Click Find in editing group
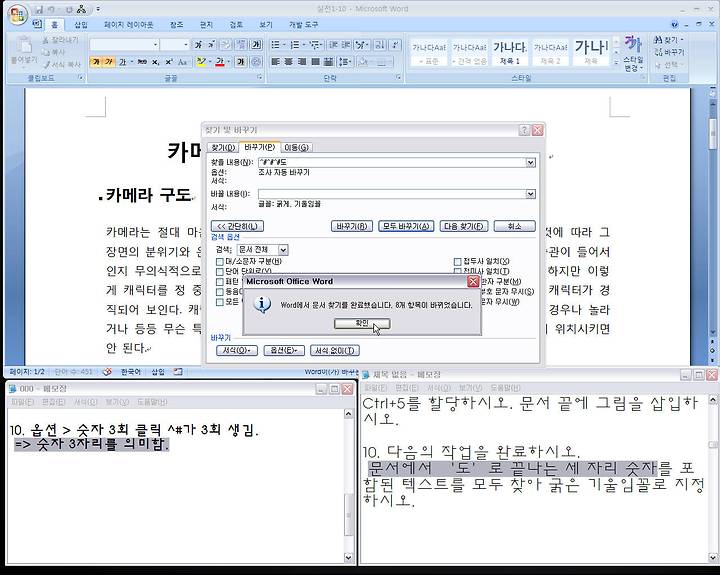The image size is (720, 576). coord(669,40)
